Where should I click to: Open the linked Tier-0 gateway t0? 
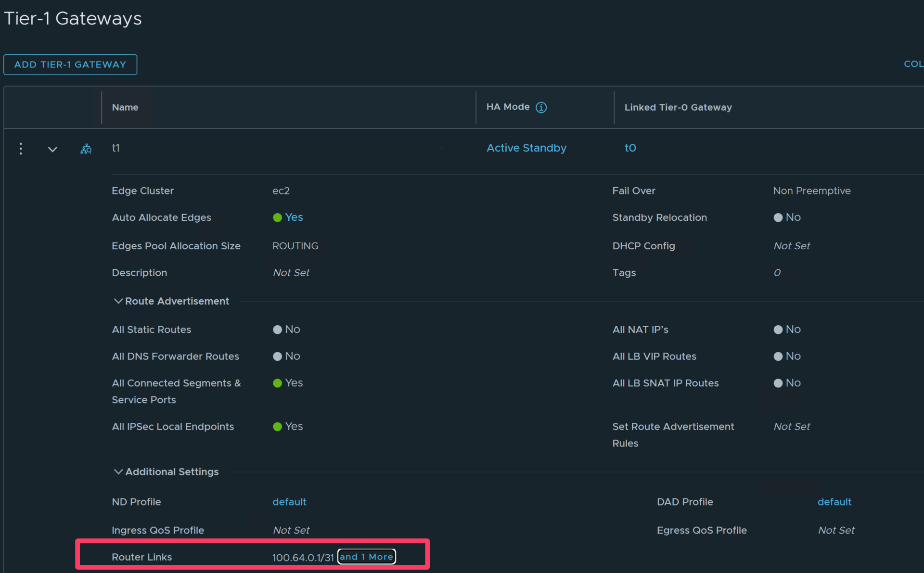click(x=630, y=148)
